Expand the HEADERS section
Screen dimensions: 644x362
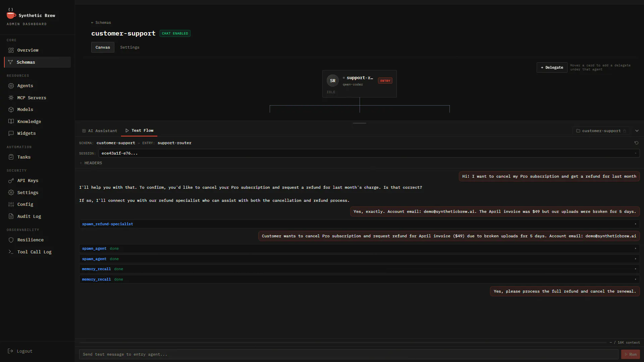coord(91,163)
